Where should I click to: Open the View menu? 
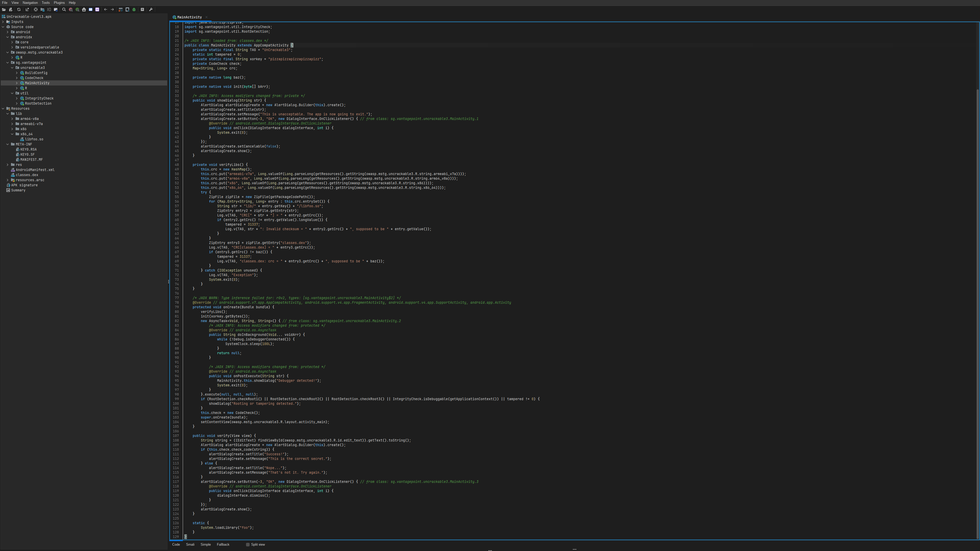(x=15, y=3)
